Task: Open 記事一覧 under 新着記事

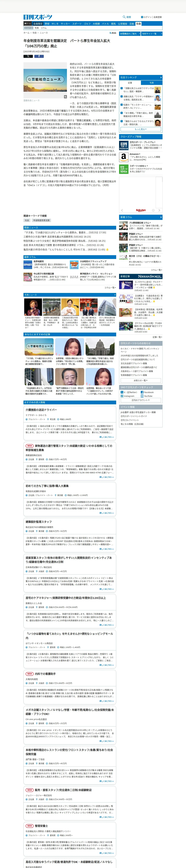Action: [x=157, y=337]
